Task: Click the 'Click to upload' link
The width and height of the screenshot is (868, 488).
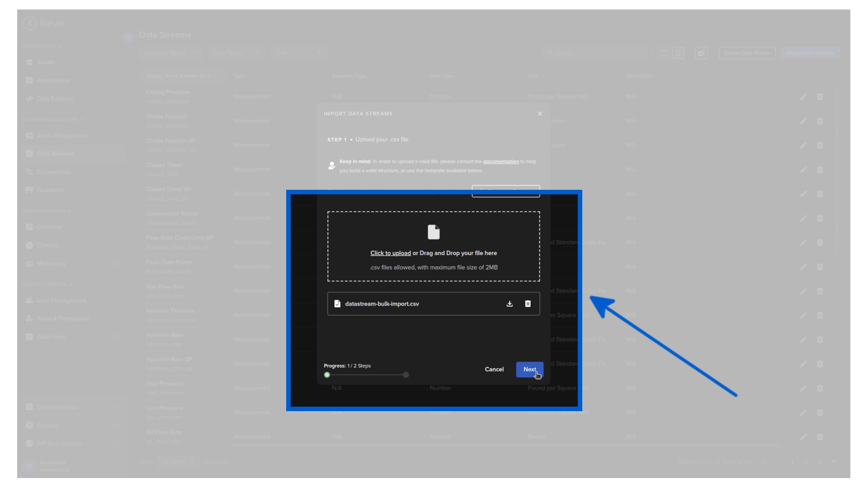Action: pyautogui.click(x=390, y=253)
